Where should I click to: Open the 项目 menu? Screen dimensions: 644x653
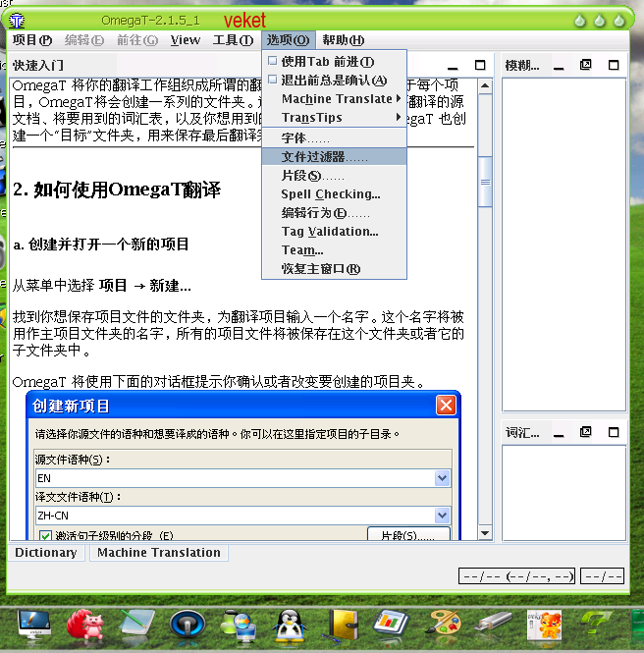(32, 40)
